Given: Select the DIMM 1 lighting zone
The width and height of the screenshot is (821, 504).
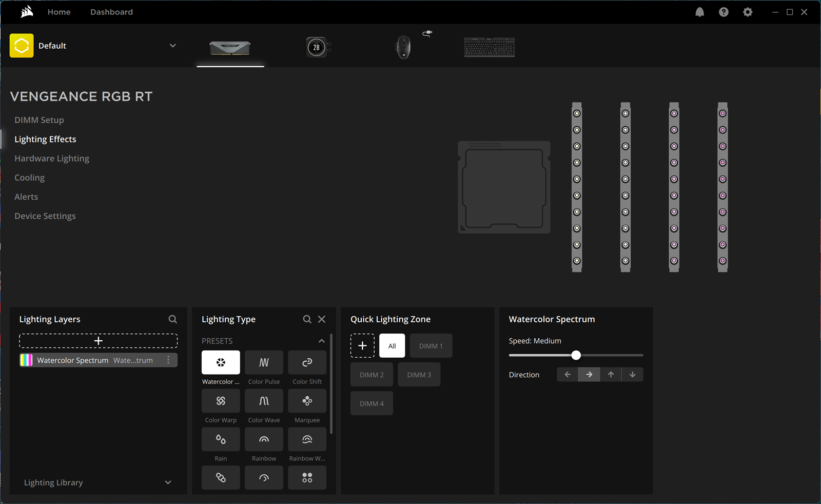Looking at the screenshot, I should tap(431, 346).
